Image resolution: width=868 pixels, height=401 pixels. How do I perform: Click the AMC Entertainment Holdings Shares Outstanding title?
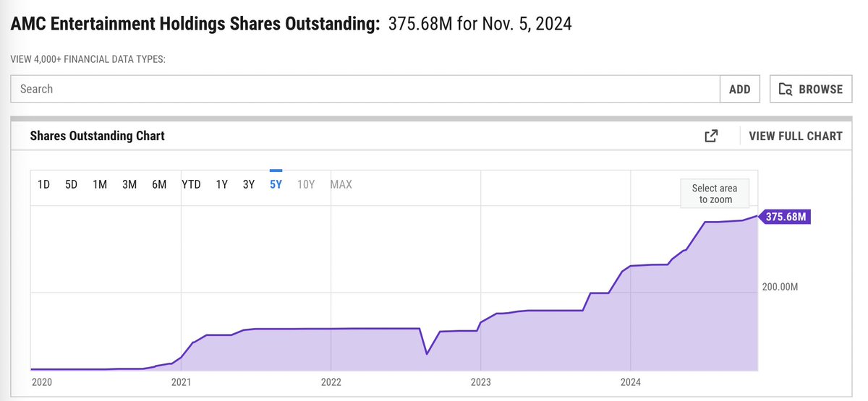[195, 24]
